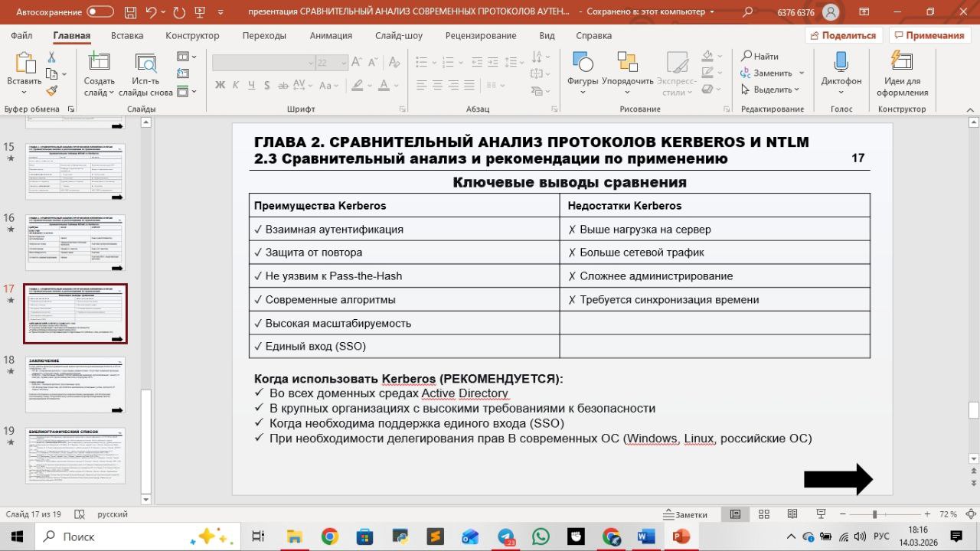Open Идеи для оформления design ideas

coord(903,75)
